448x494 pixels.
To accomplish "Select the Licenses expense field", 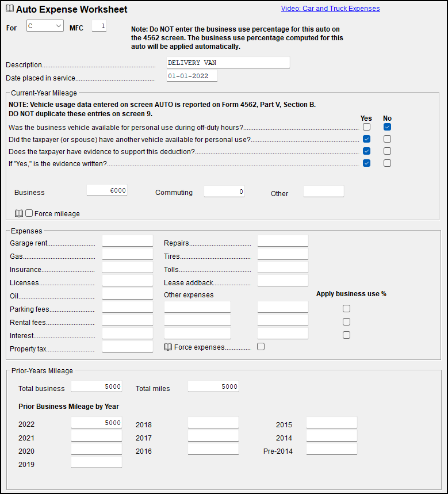I will [x=128, y=281].
